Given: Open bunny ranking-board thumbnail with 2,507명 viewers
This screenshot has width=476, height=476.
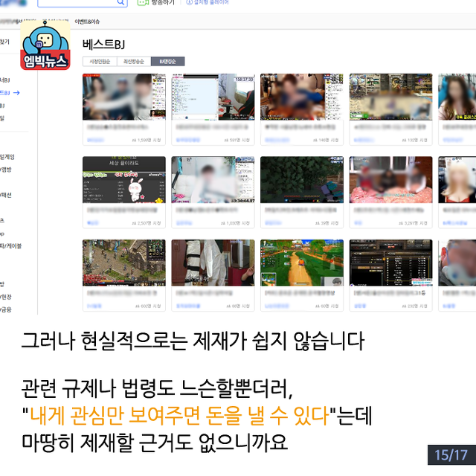Looking at the screenshot, I should point(124,180).
